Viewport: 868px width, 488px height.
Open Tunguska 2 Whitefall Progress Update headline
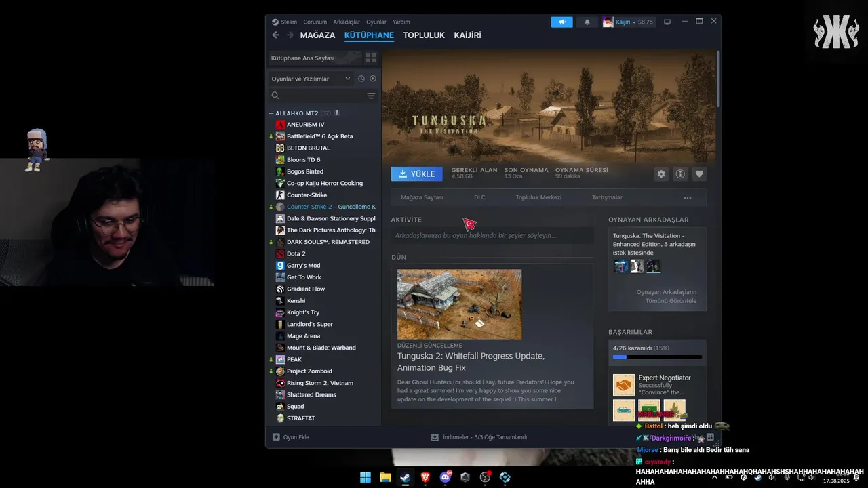tap(471, 362)
